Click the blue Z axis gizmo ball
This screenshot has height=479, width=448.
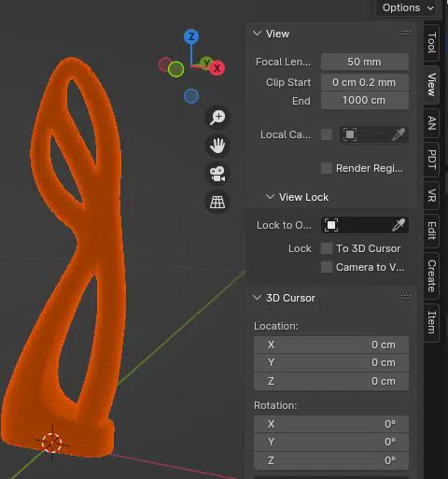click(191, 36)
